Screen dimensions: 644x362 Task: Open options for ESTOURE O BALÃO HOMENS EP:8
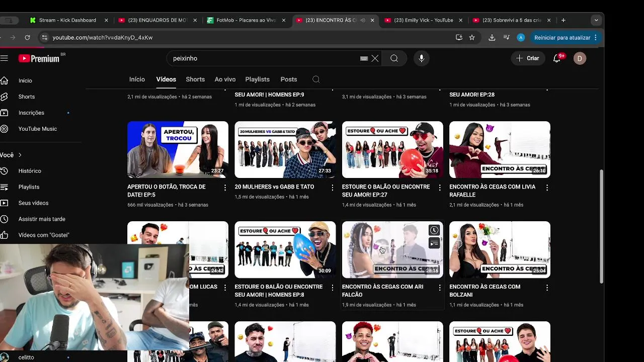[332, 288]
